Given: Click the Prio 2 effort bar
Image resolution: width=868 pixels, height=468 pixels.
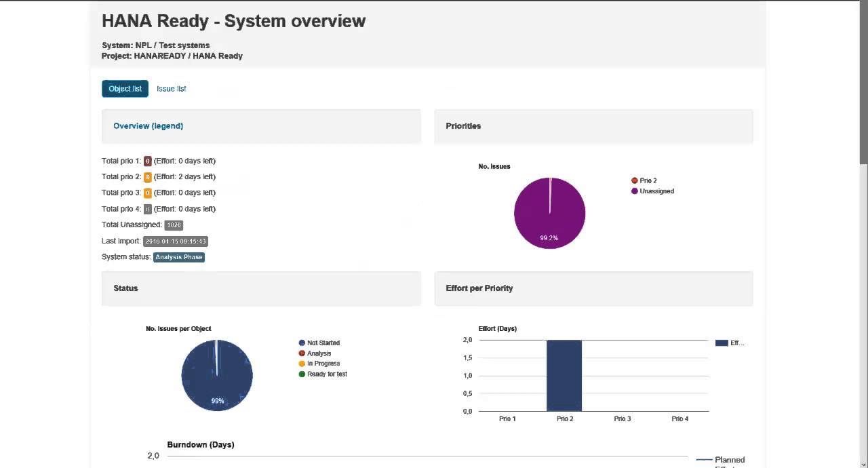Looking at the screenshot, I should pos(564,376).
